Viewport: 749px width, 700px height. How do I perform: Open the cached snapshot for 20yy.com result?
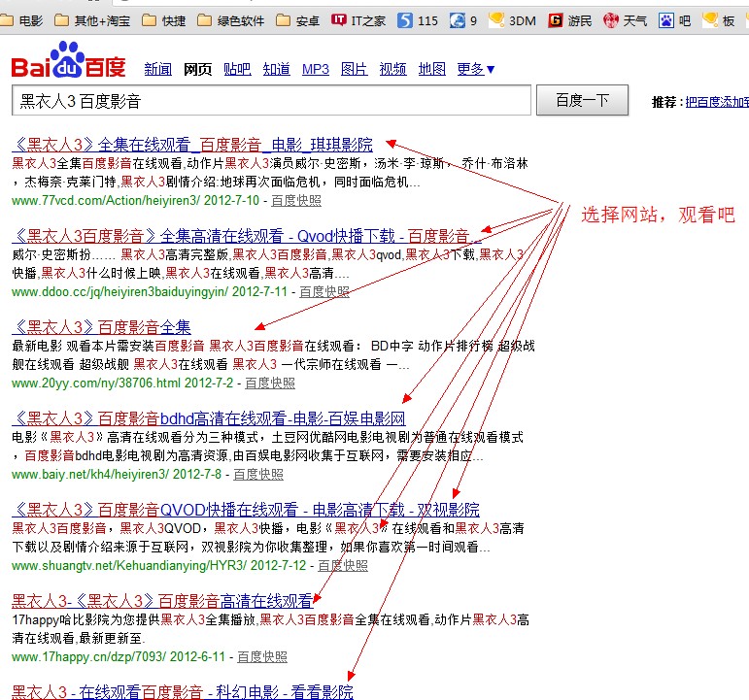pos(270,383)
